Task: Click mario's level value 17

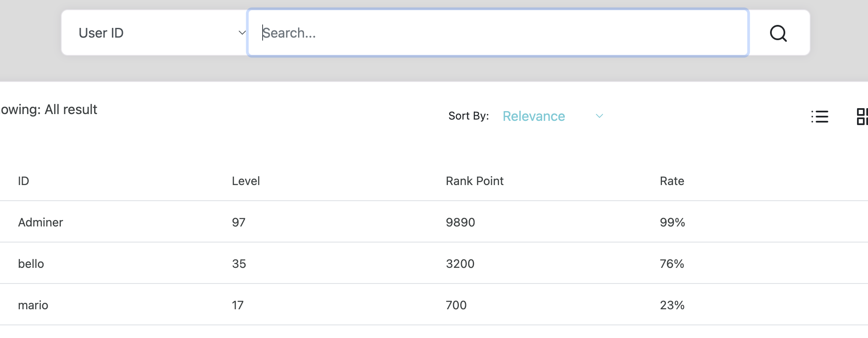Action: [238, 305]
